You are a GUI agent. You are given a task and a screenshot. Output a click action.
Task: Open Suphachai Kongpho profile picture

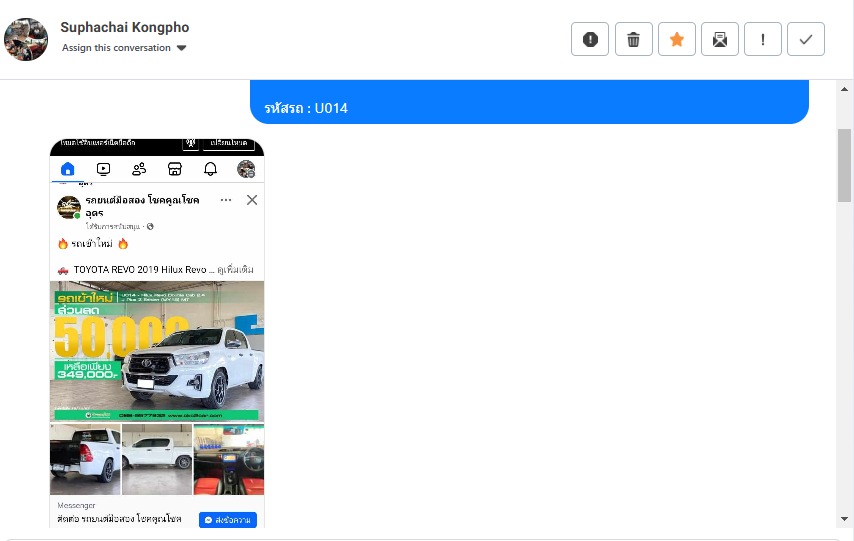pos(26,39)
